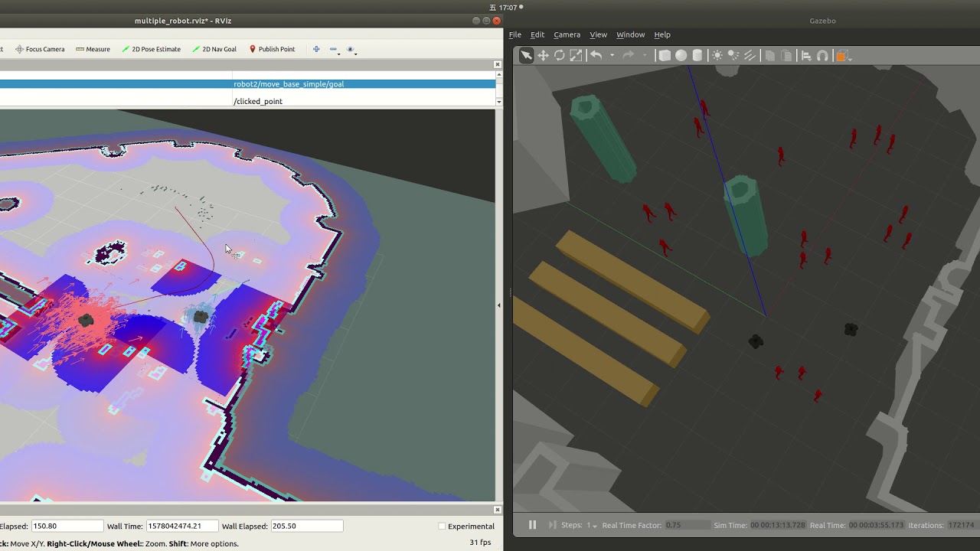Open the Gazebo View menu
Viewport: 980px width, 551px height.
[x=598, y=34]
